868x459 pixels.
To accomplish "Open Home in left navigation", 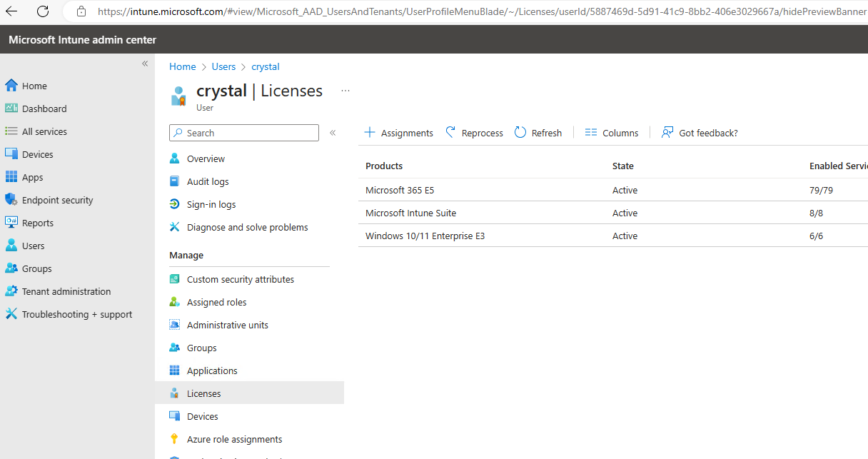I will coord(34,86).
